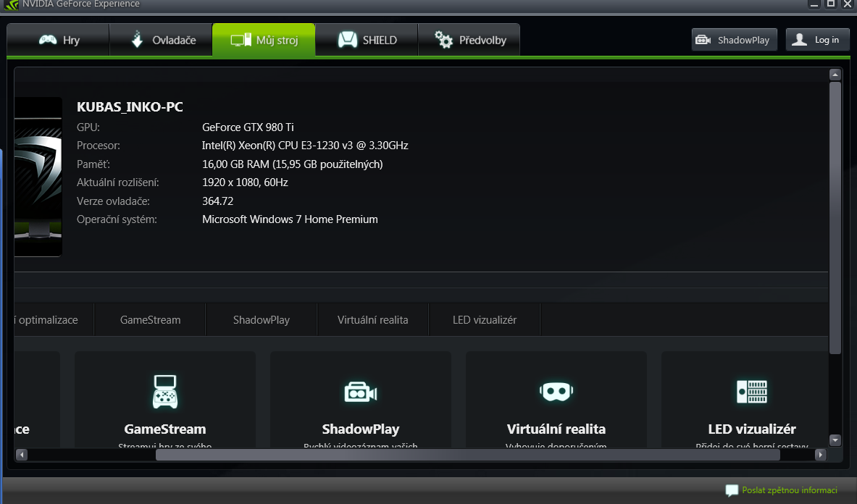Click the NVIDIA monitor thumbnail image
The image size is (857, 504).
coord(38,177)
